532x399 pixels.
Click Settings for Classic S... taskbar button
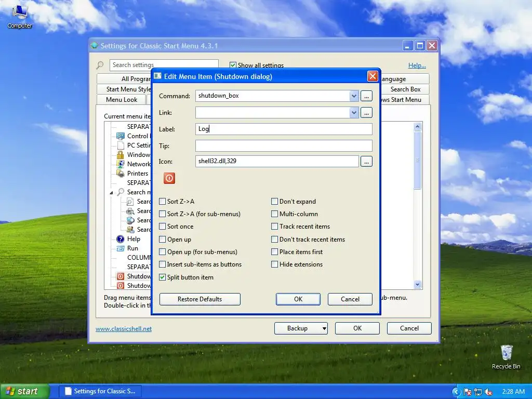(100, 391)
